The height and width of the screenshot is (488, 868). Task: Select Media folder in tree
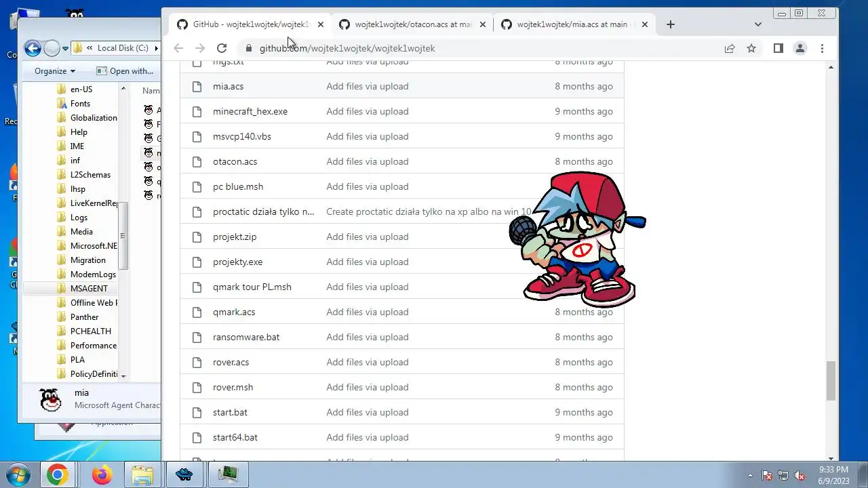pyautogui.click(x=81, y=231)
